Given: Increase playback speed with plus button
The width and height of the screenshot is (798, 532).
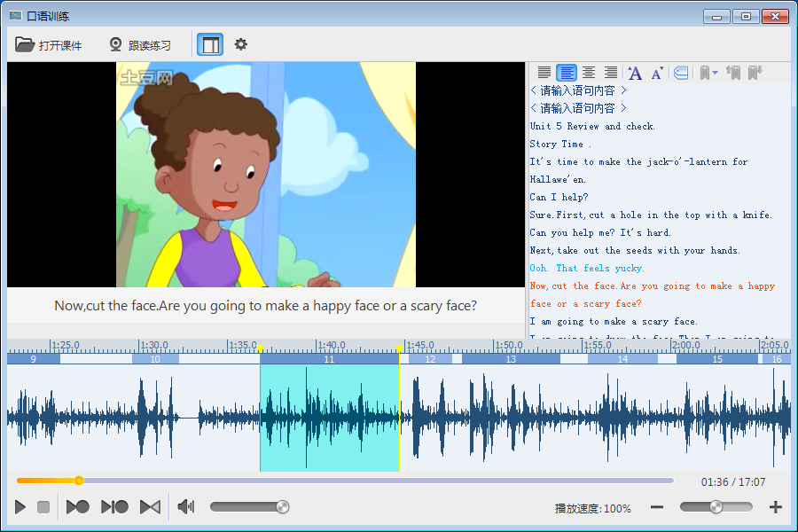Looking at the screenshot, I should (776, 507).
